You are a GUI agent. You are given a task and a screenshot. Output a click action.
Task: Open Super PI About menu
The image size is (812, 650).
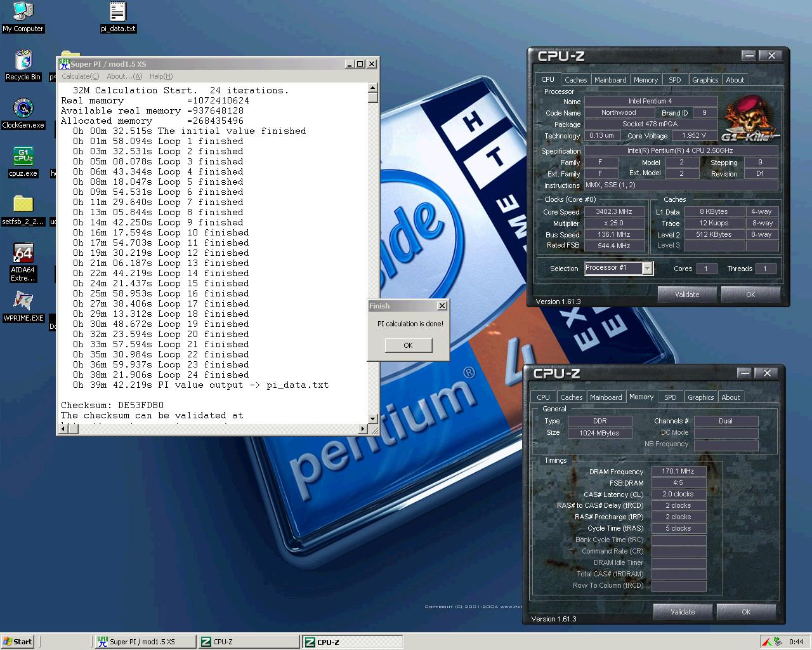[124, 76]
